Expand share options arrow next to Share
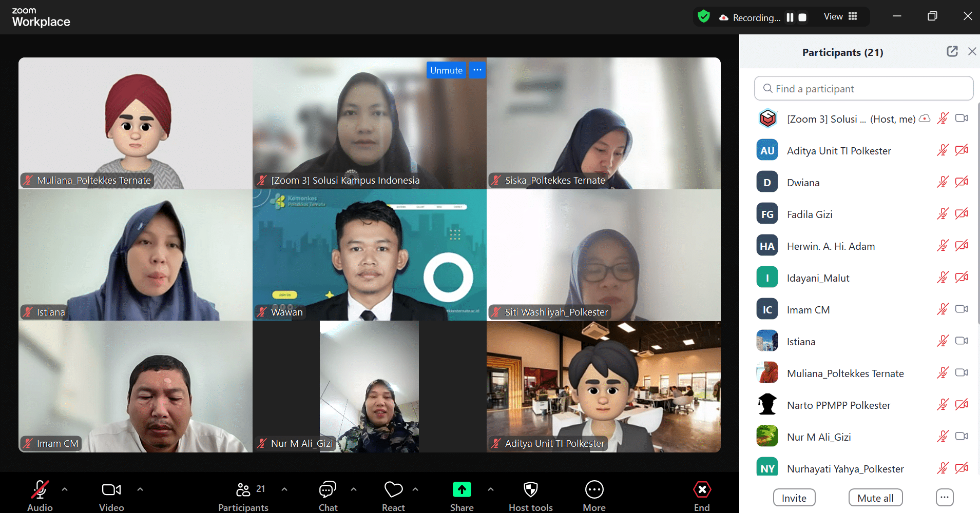980x513 pixels. point(491,489)
